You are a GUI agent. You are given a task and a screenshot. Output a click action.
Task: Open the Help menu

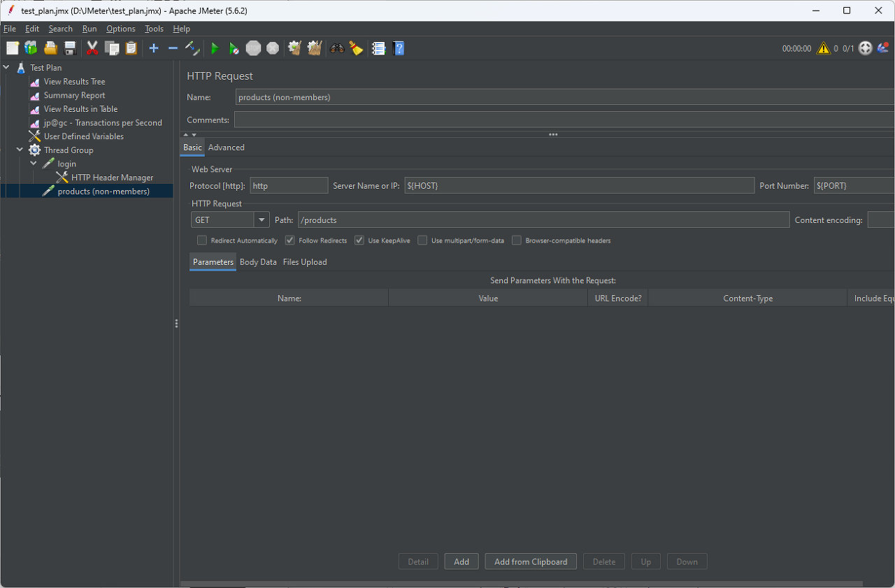182,29
